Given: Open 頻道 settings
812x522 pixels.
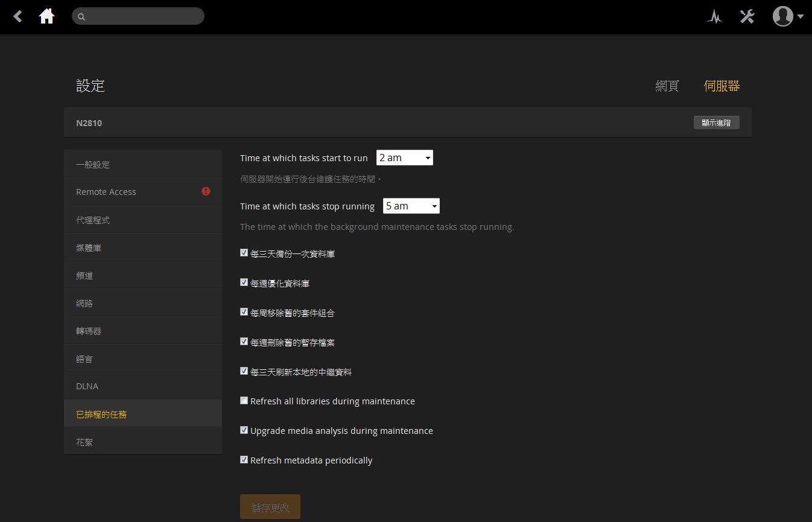Looking at the screenshot, I should [x=143, y=276].
